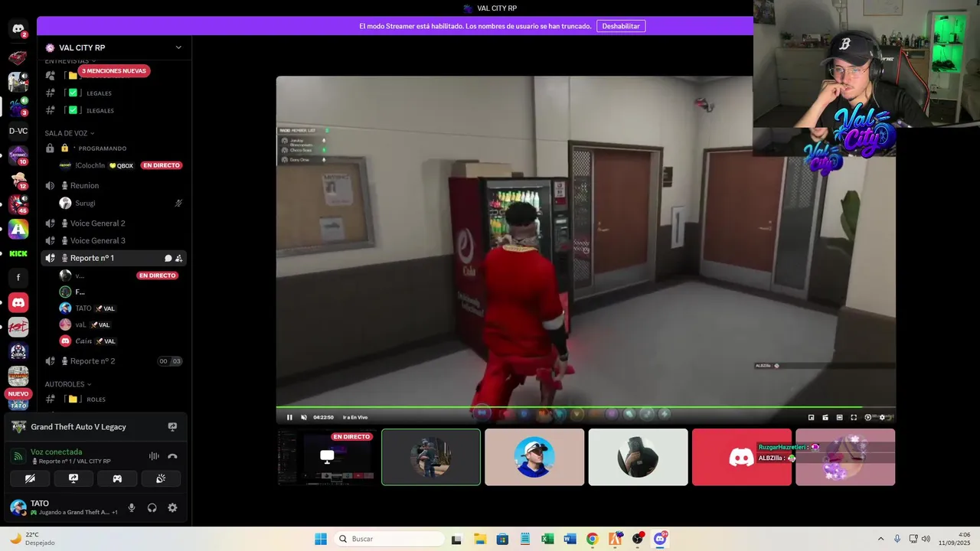This screenshot has width=980, height=551.
Task: Open the server icon with 45 badge
Action: [x=18, y=204]
